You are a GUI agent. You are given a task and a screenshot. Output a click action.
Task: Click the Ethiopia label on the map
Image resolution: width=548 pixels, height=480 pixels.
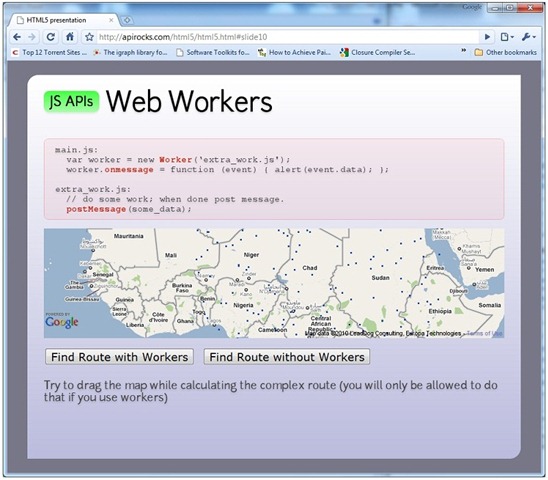click(x=440, y=311)
